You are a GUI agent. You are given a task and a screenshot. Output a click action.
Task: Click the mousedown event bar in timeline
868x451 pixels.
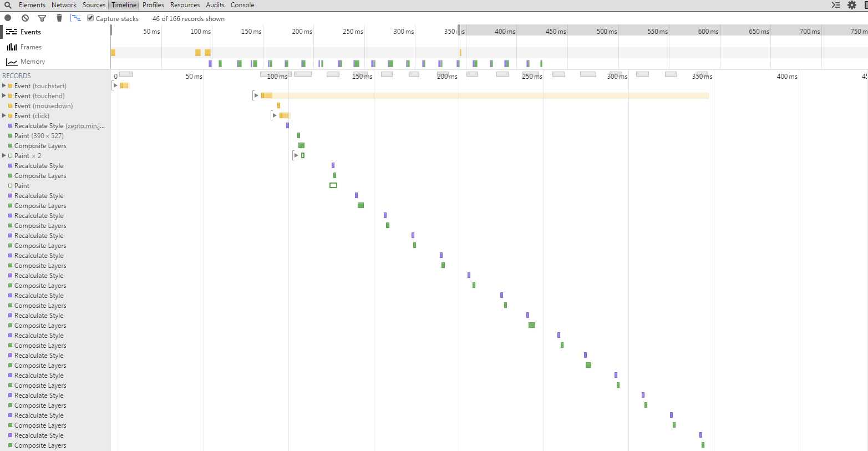(x=278, y=105)
